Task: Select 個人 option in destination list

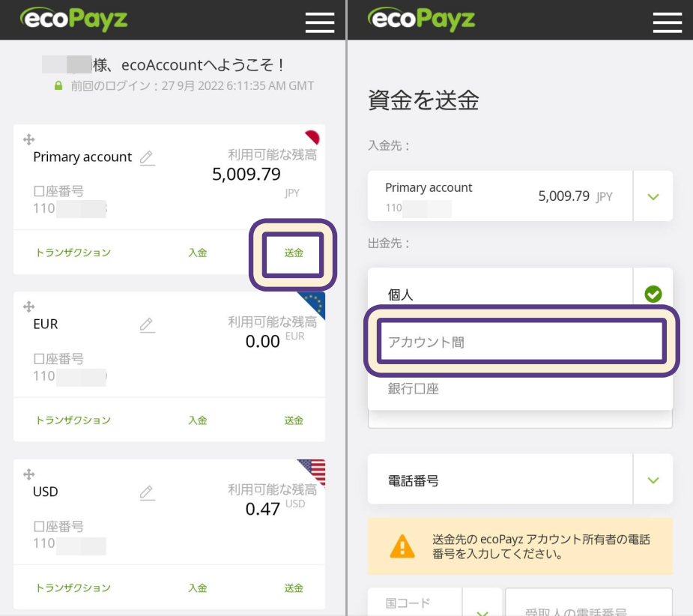Action: (x=400, y=295)
